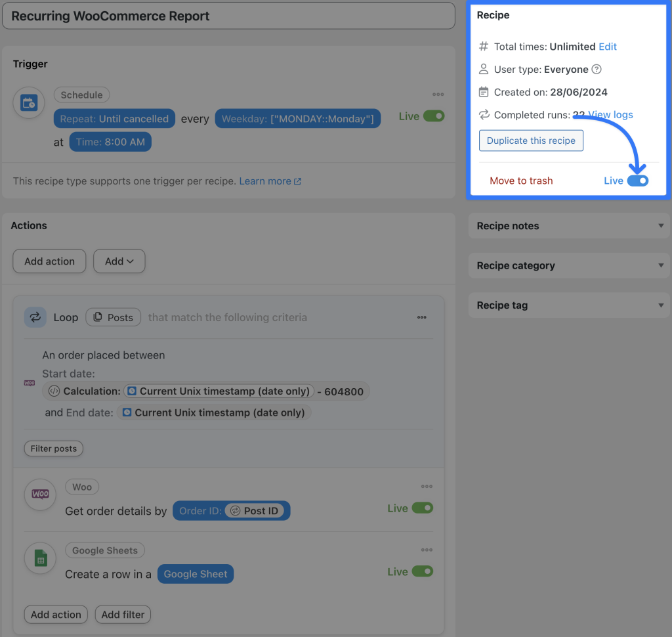Screen dimensions: 672x637
Task: Open the Trigger options ellipsis menu
Action: tap(438, 94)
